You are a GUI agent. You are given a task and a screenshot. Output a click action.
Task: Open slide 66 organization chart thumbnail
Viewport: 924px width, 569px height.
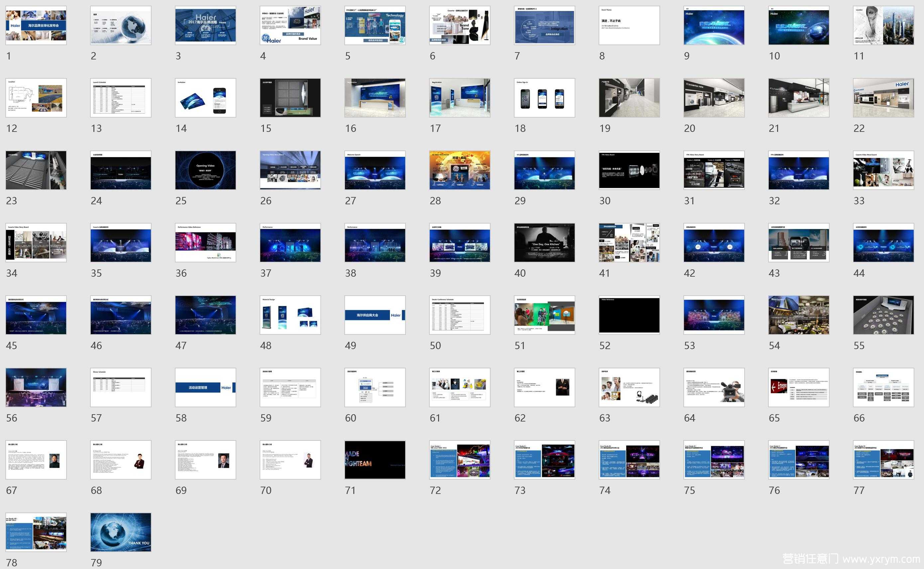pos(884,388)
